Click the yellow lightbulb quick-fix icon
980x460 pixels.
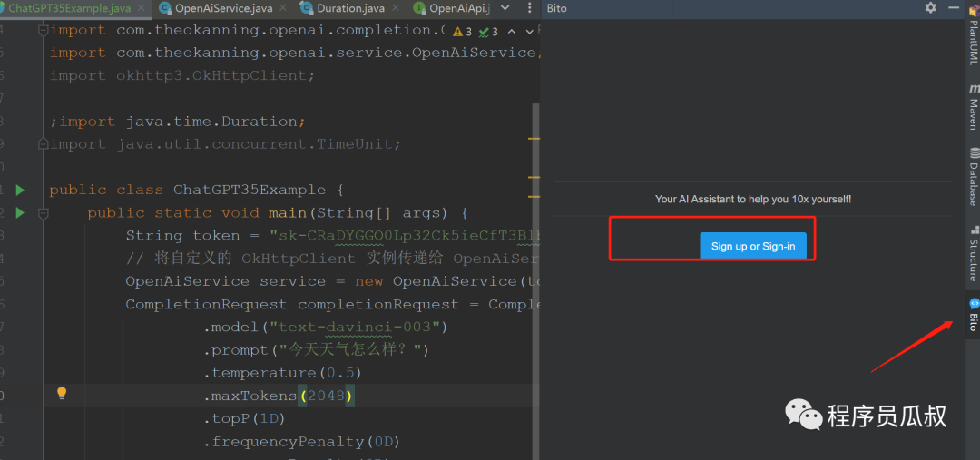[x=62, y=393]
